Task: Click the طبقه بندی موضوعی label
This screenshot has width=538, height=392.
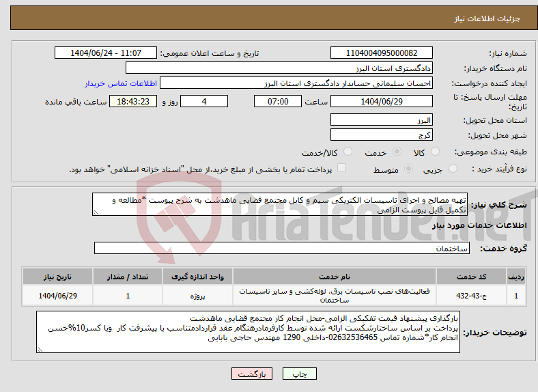Action: pyautogui.click(x=491, y=152)
